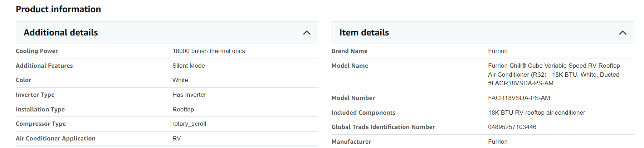Click 'Global Trade Identification Number' label

(x=383, y=127)
